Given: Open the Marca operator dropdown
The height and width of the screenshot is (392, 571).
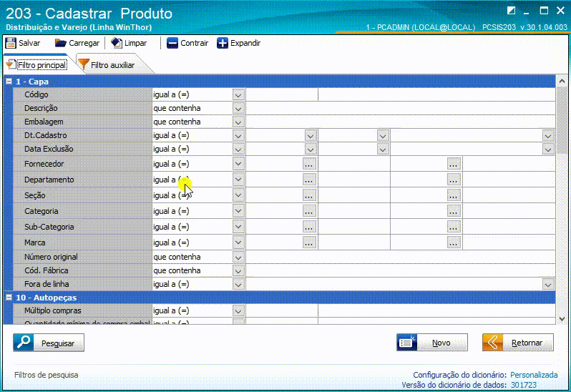Looking at the screenshot, I should click(x=238, y=242).
